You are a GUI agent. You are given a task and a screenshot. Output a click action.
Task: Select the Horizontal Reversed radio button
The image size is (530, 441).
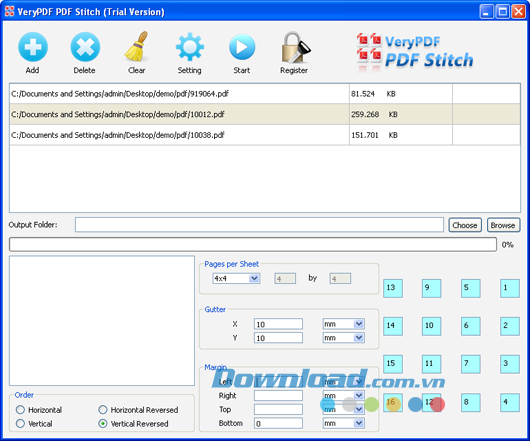[x=103, y=410]
